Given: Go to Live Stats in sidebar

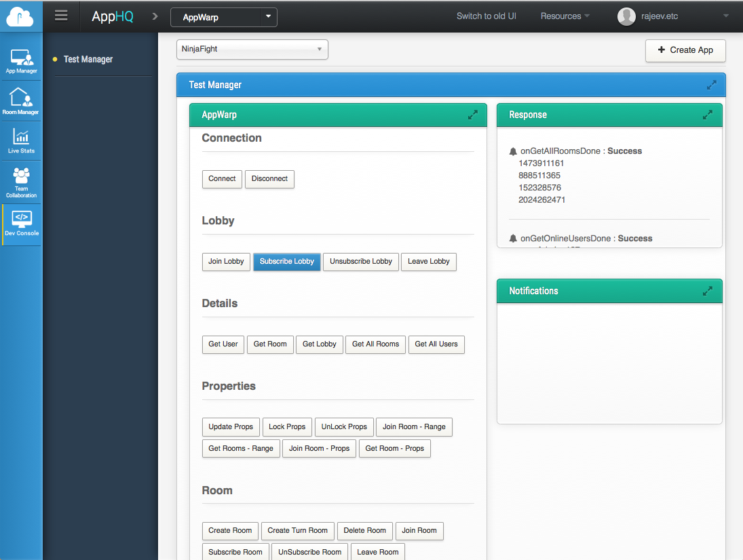Looking at the screenshot, I should (21, 141).
